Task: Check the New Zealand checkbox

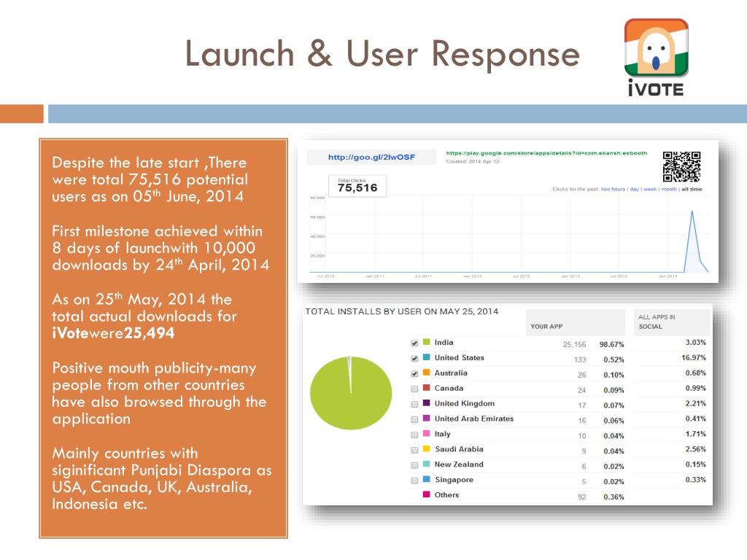Action: [414, 465]
